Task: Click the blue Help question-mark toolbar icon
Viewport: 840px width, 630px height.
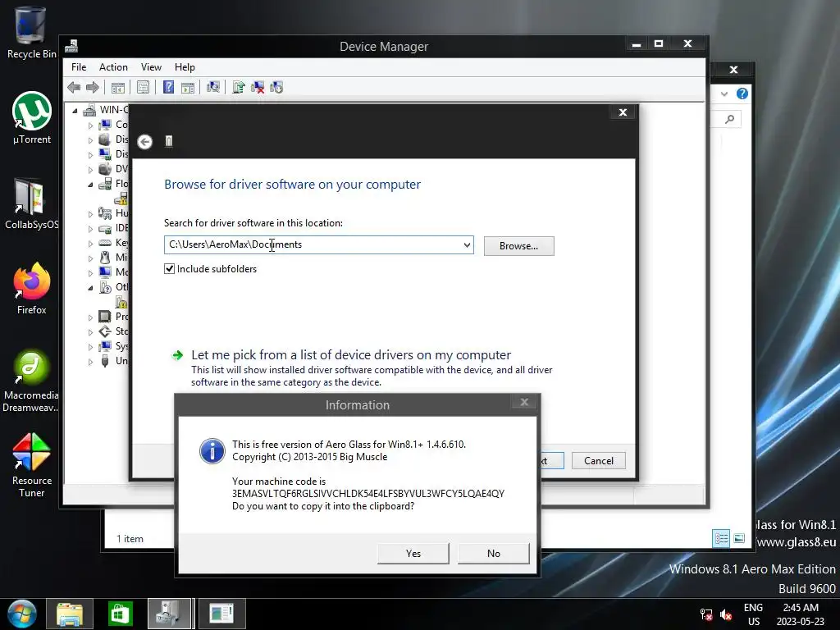Action: click(168, 87)
